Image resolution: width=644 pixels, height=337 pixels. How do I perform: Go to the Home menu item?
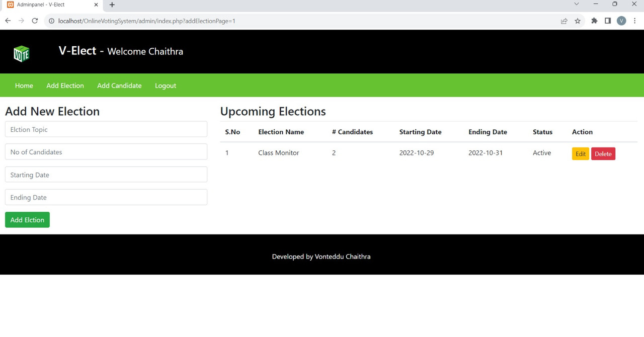(x=24, y=86)
